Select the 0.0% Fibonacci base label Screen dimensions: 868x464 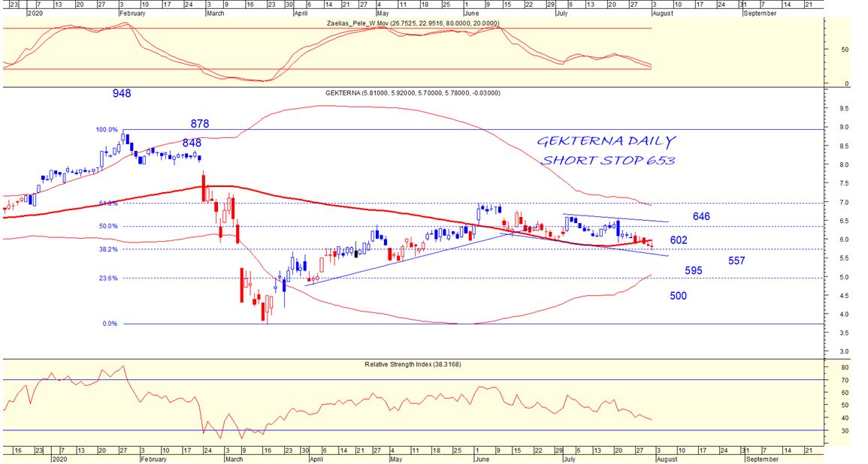(110, 324)
